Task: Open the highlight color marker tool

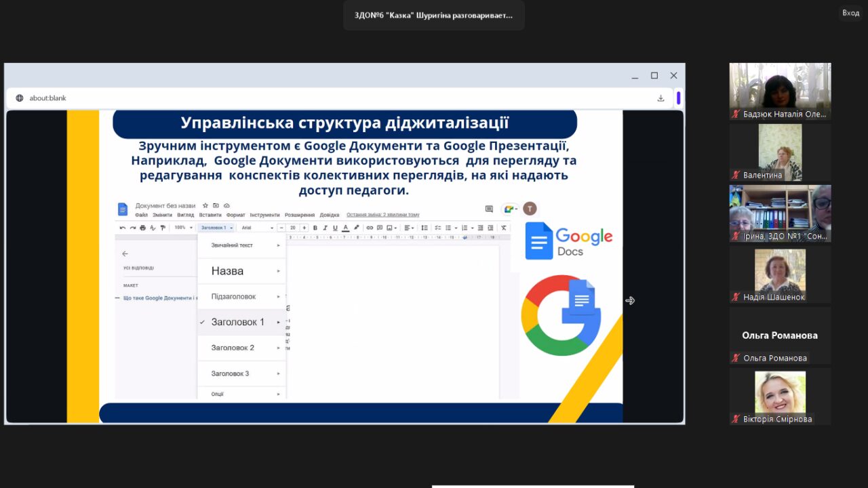Action: [x=357, y=227]
